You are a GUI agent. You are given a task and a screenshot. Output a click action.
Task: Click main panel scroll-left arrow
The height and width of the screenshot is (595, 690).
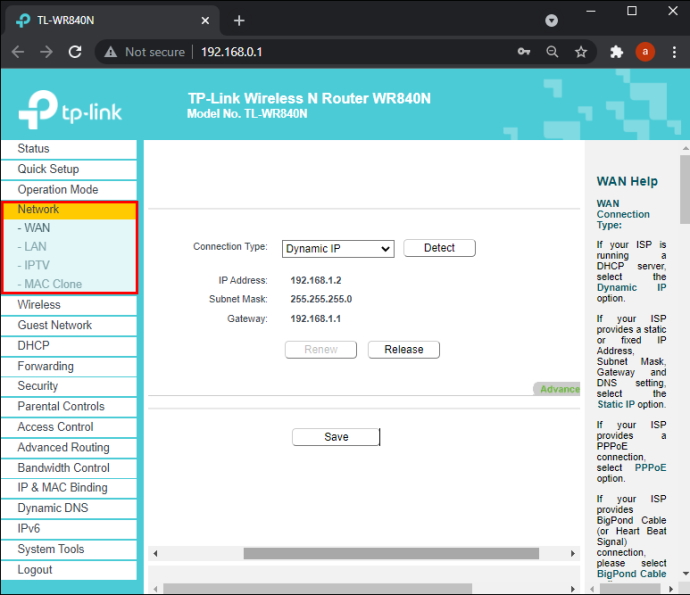click(x=155, y=554)
